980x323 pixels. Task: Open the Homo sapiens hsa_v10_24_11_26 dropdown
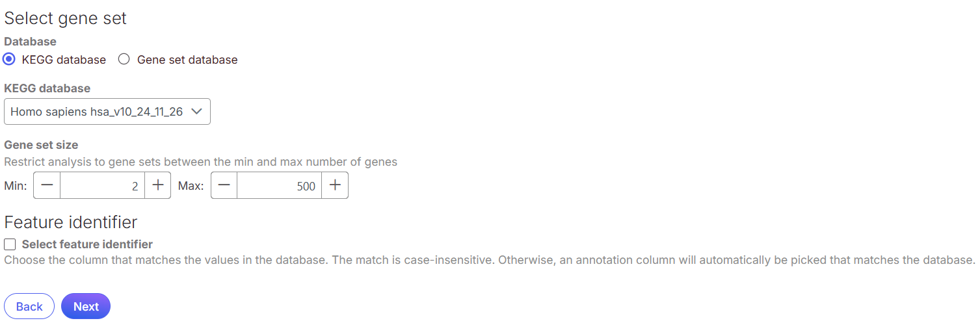click(98, 112)
